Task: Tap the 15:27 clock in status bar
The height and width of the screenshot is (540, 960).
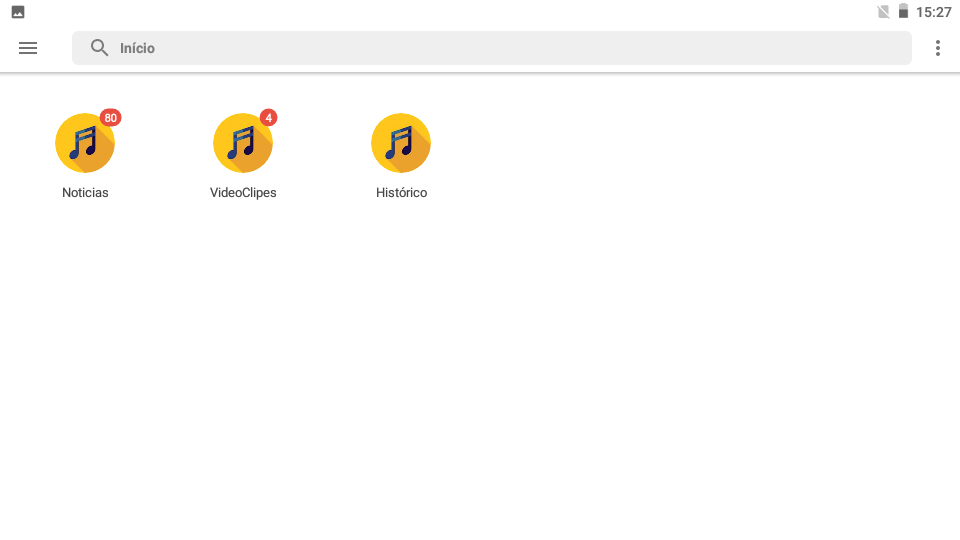Action: (x=934, y=12)
